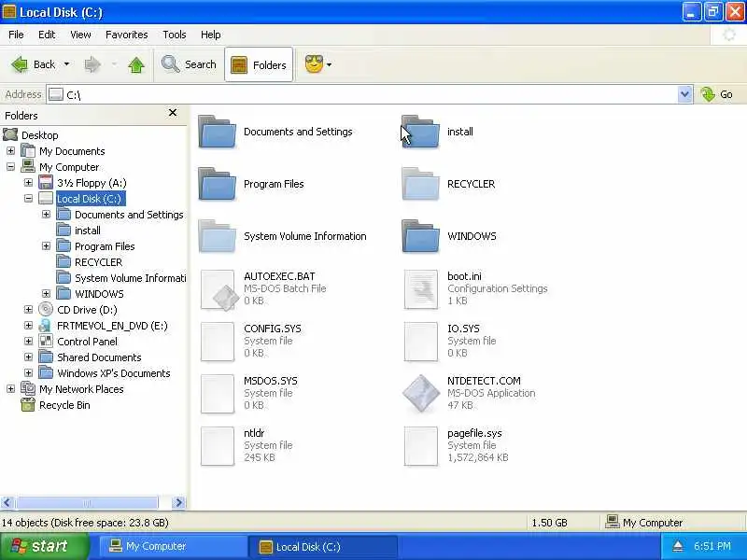747x560 pixels.
Task: Open the Start menu
Action: coord(44,546)
